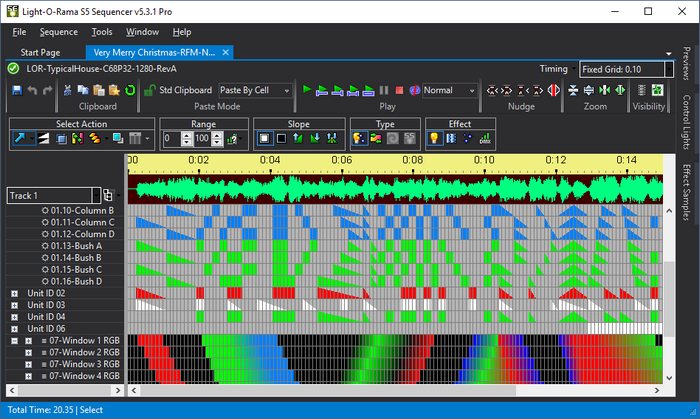The width and height of the screenshot is (700, 419).
Task: Click the Save sequence icon
Action: [x=16, y=90]
